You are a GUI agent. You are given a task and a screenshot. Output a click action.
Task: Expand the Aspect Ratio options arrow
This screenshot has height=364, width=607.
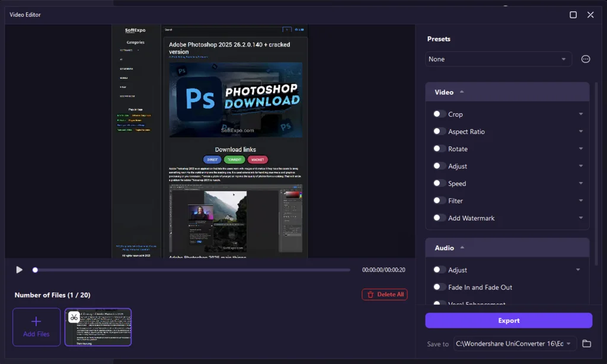580,132
